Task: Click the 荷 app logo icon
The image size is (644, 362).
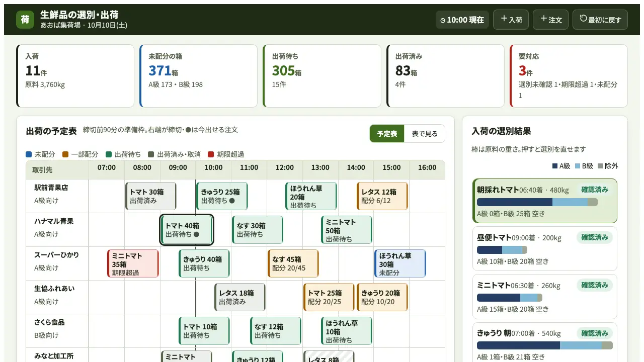Action: click(25, 20)
